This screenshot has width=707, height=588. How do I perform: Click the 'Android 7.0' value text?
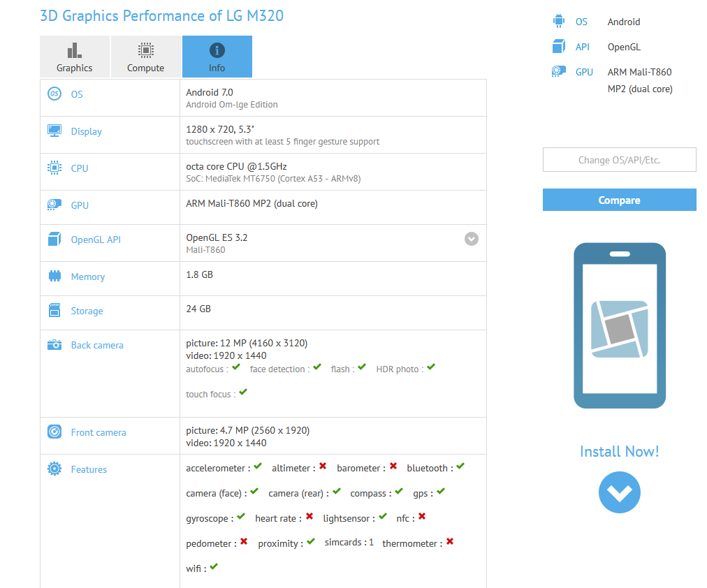[210, 92]
